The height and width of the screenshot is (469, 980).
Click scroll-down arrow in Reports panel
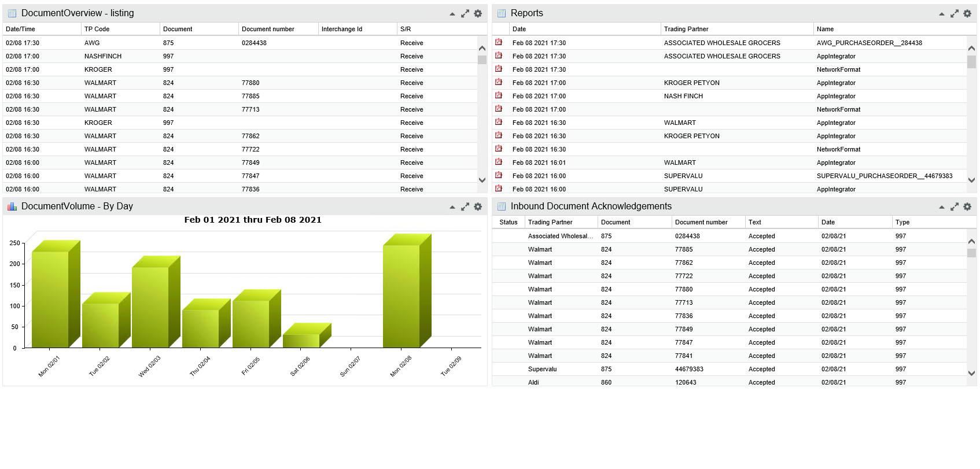[971, 180]
